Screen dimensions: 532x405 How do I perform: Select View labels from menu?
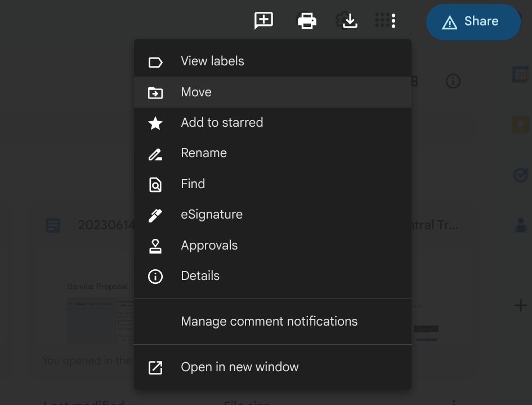[212, 61]
